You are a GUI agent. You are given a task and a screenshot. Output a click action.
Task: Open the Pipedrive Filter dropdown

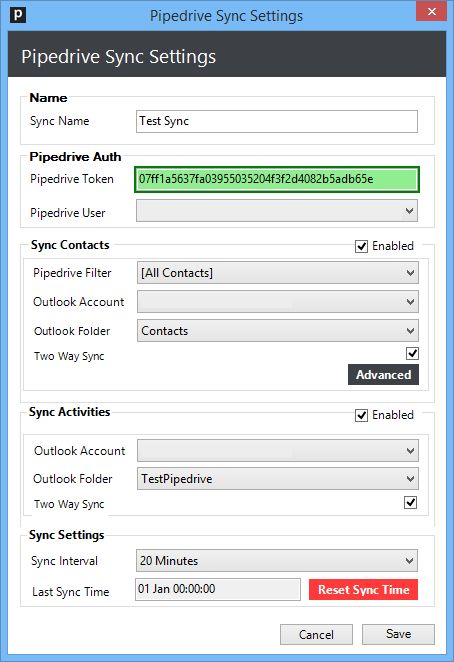(277, 273)
